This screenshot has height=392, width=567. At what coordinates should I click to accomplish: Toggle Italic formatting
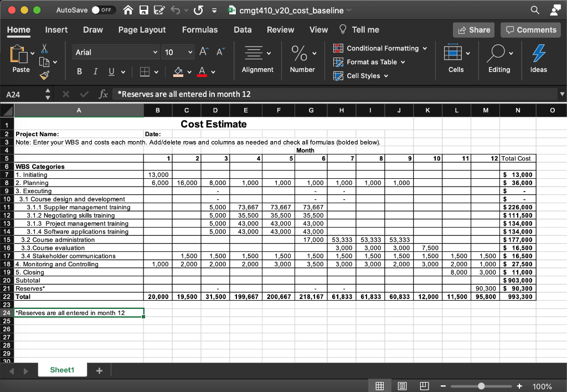95,71
